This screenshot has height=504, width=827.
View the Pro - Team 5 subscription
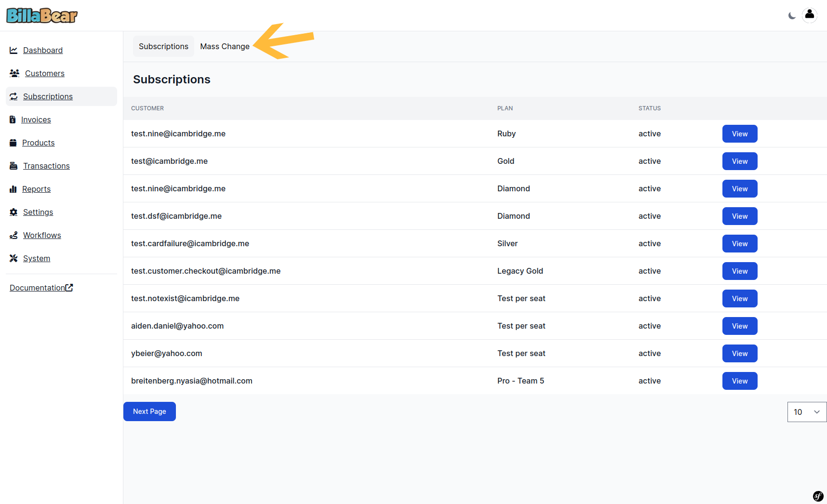(x=740, y=381)
